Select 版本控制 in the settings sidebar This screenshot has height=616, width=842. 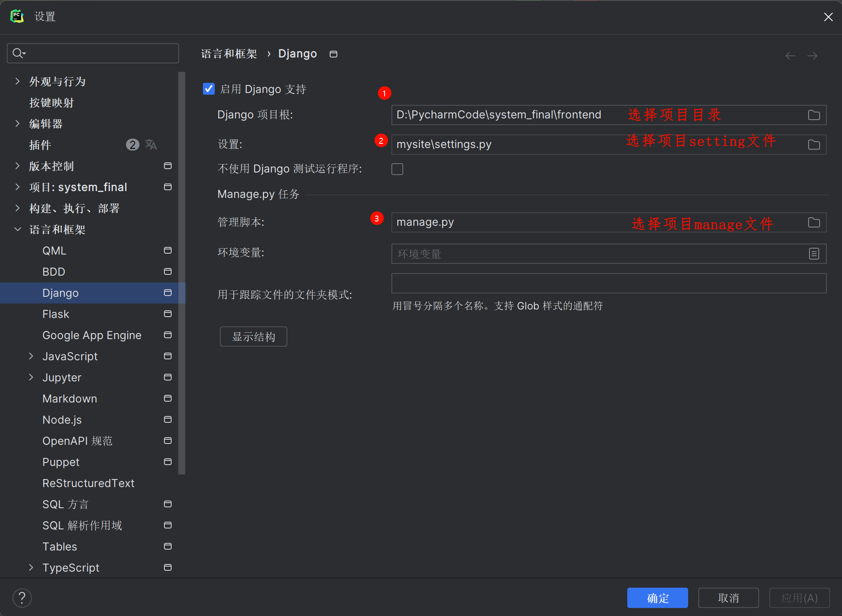coord(51,166)
